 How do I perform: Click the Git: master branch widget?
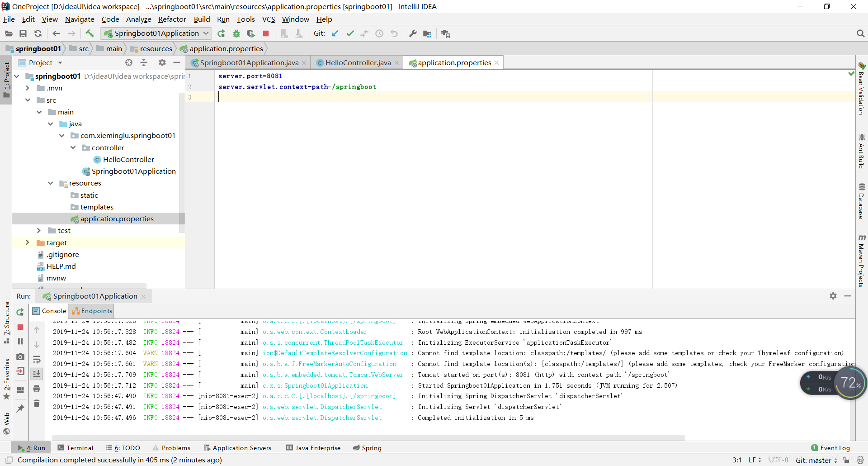coord(816,460)
